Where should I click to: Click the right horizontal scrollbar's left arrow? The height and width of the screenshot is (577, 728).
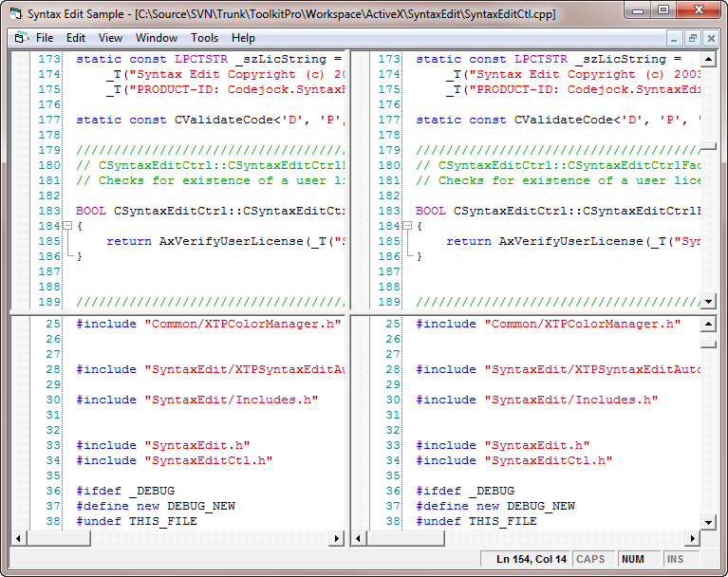coord(358,538)
